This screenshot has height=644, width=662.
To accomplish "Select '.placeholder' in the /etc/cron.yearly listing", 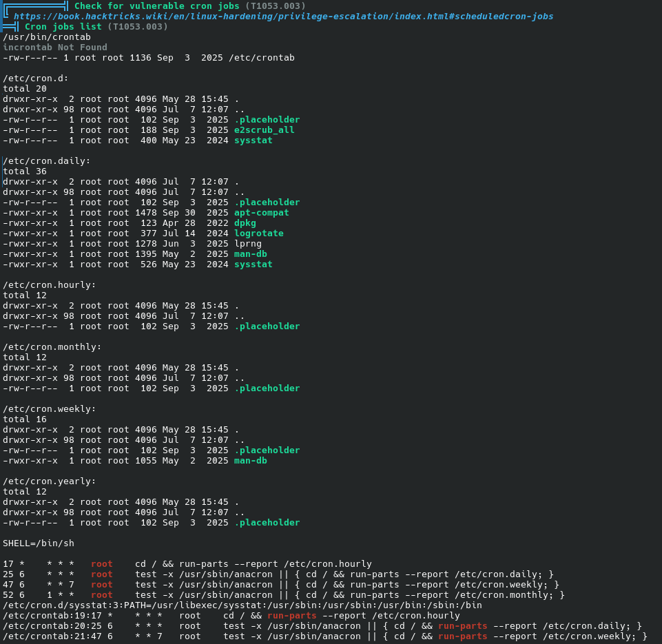I will tap(267, 523).
